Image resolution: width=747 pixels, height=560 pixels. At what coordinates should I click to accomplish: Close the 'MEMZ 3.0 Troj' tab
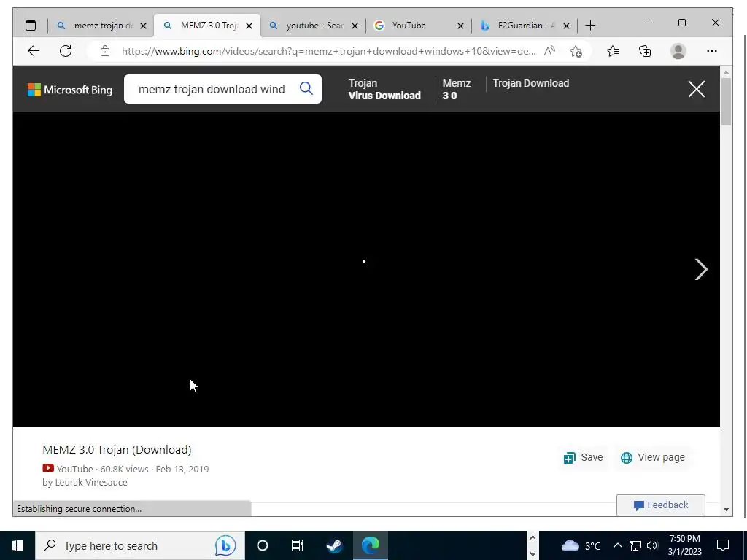pyautogui.click(x=249, y=26)
